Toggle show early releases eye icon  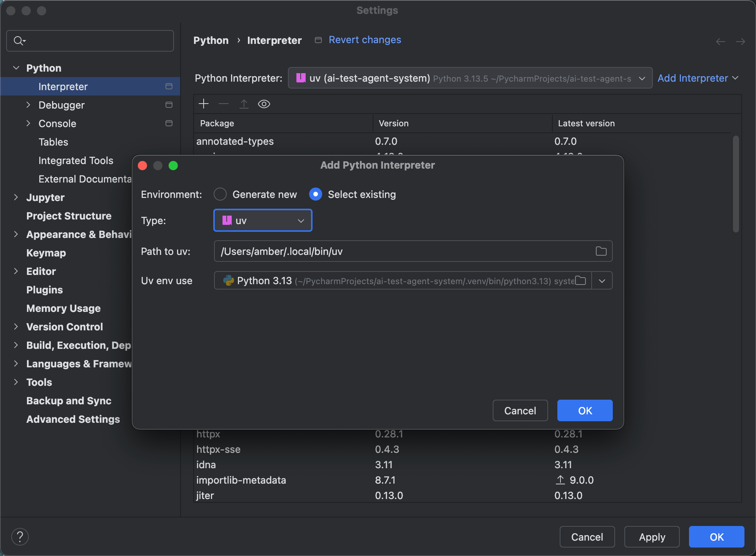(x=264, y=104)
